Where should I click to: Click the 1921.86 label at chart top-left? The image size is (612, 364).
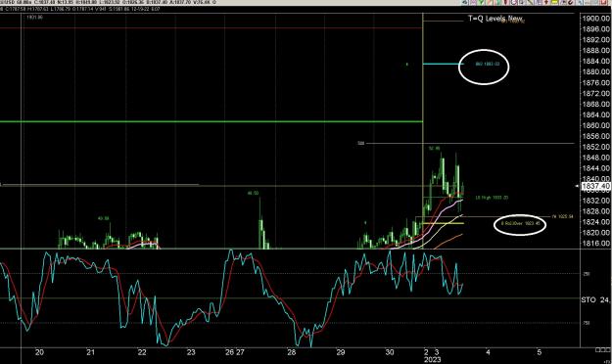(x=34, y=18)
